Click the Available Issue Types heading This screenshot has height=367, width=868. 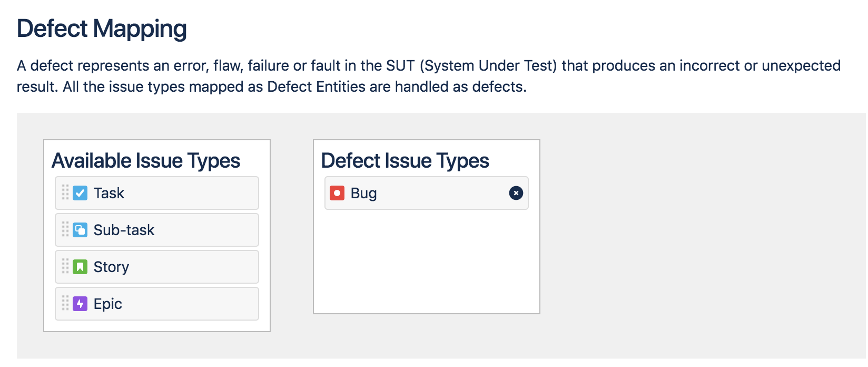point(146,161)
